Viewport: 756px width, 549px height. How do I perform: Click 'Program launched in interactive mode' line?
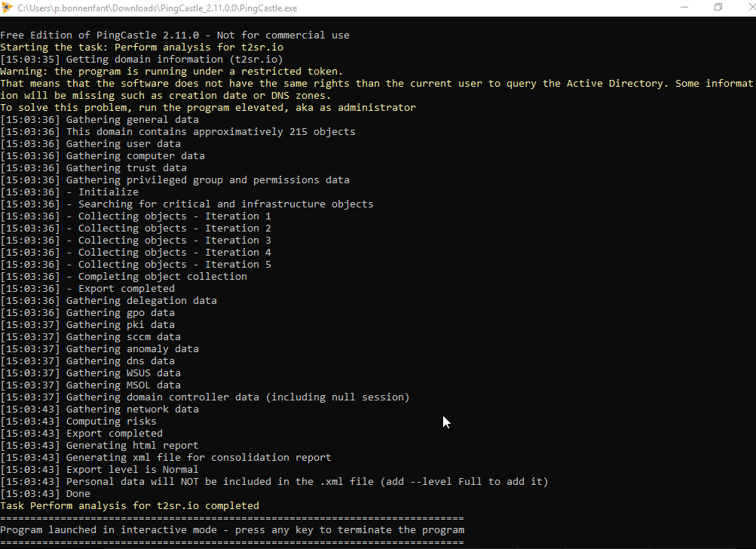click(232, 529)
